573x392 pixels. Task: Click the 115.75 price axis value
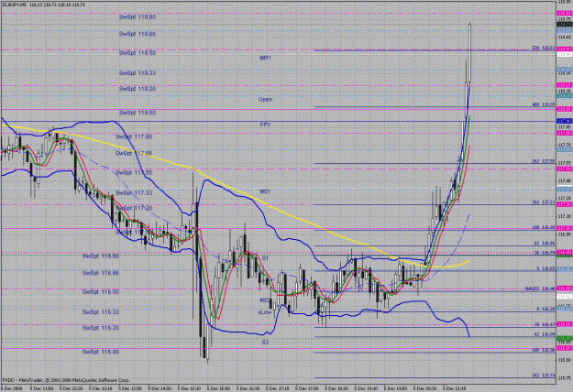click(565, 377)
